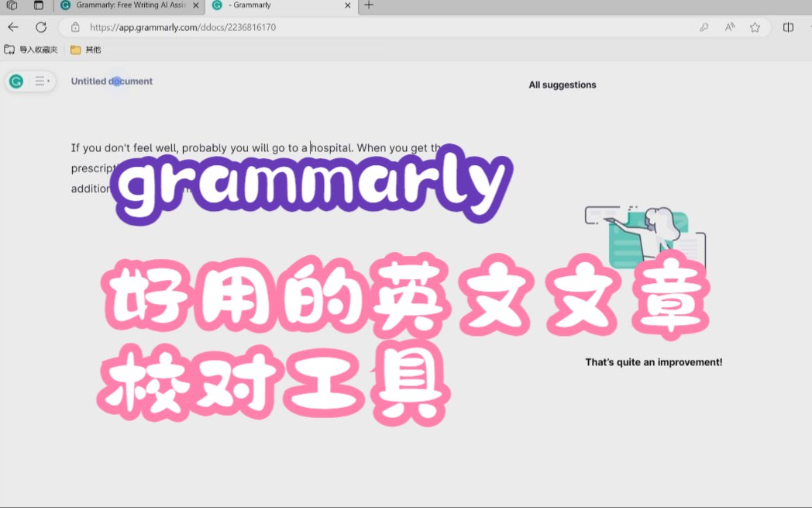Toggle favorite status with the star icon
Image resolution: width=812 pixels, height=508 pixels.
click(755, 27)
